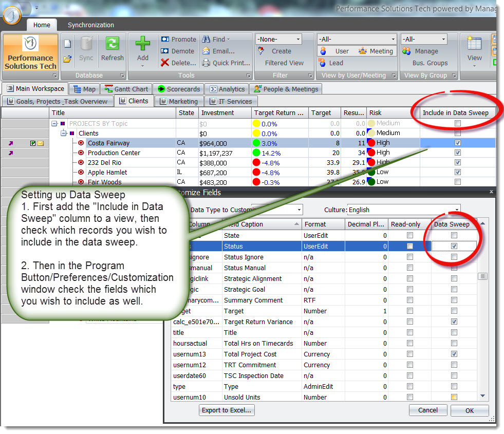Open the Culture English dropdown
This screenshot has height=434, width=504.
pyautogui.click(x=457, y=210)
